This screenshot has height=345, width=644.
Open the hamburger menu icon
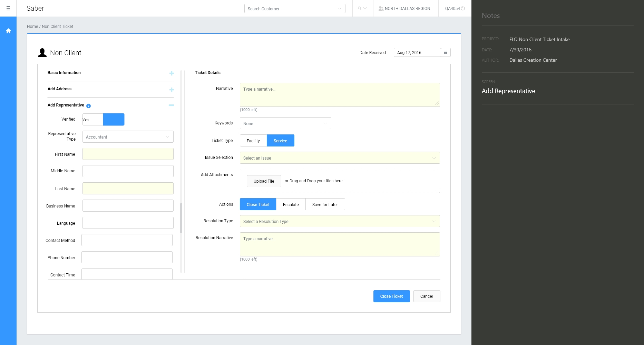pos(8,8)
